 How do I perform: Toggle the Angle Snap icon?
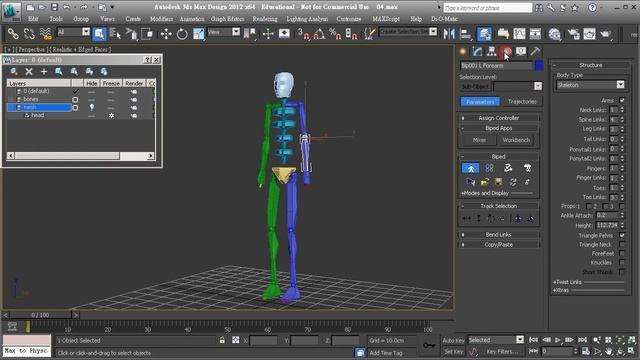click(319, 34)
